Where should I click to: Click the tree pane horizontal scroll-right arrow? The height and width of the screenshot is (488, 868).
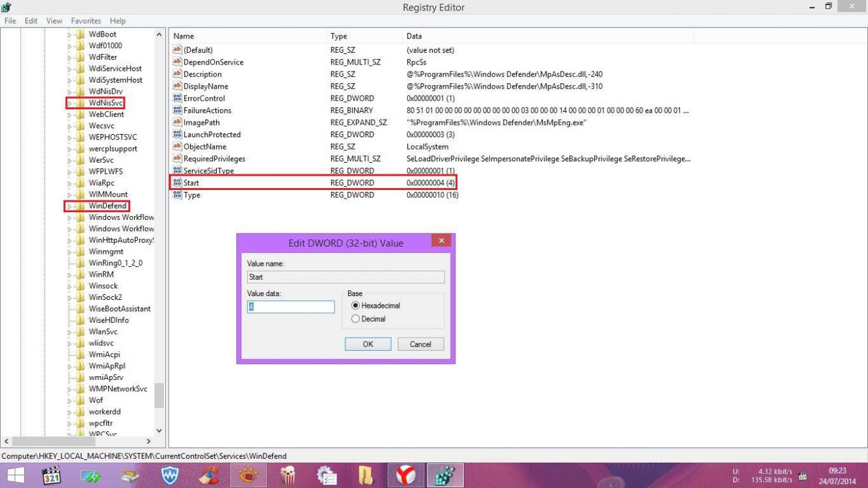pyautogui.click(x=148, y=442)
